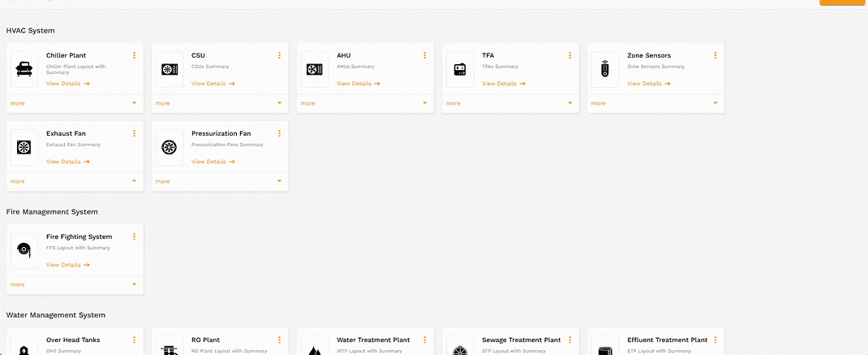
Task: Open three-dot menu on CSU card
Action: 280,55
